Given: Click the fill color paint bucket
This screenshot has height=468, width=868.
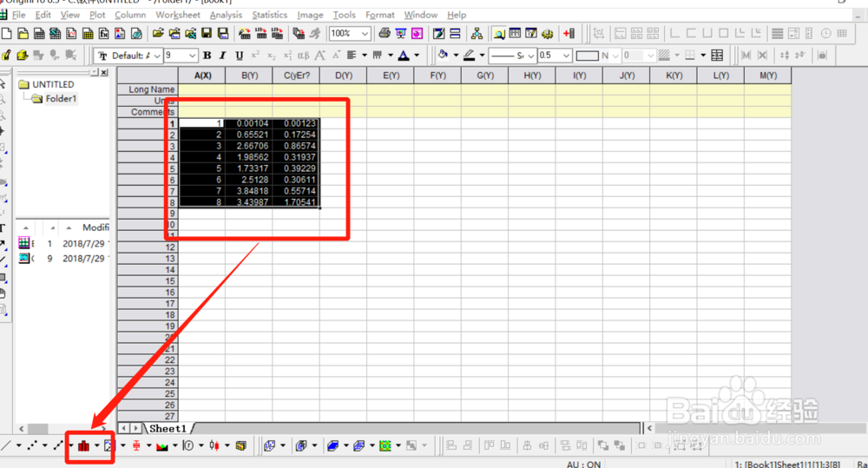Looking at the screenshot, I should (443, 56).
